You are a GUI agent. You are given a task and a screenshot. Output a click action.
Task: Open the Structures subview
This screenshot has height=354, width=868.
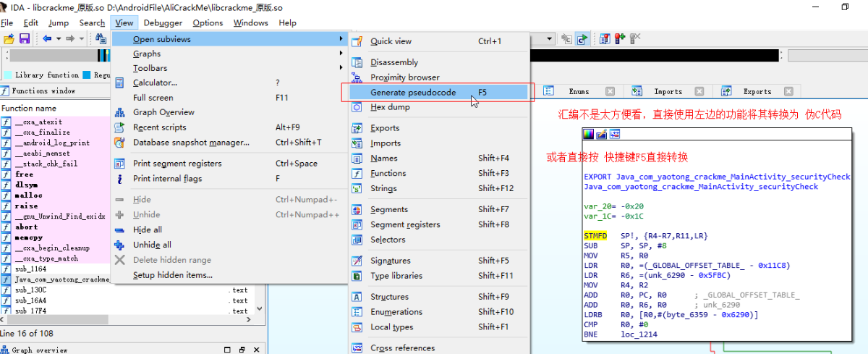[438, 297]
